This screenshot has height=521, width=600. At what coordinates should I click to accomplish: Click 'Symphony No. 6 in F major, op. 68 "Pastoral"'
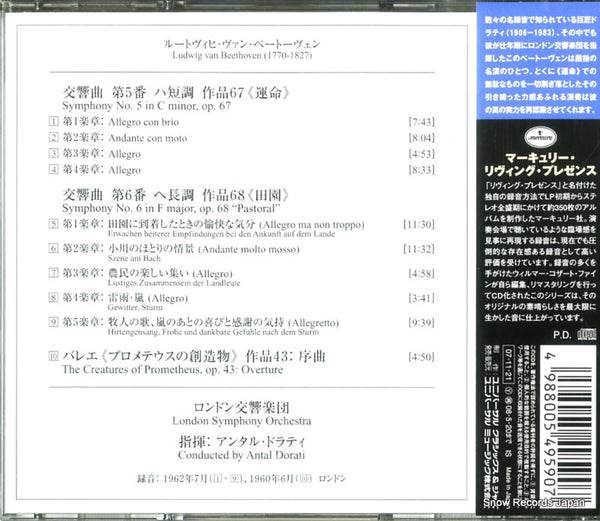point(171,208)
